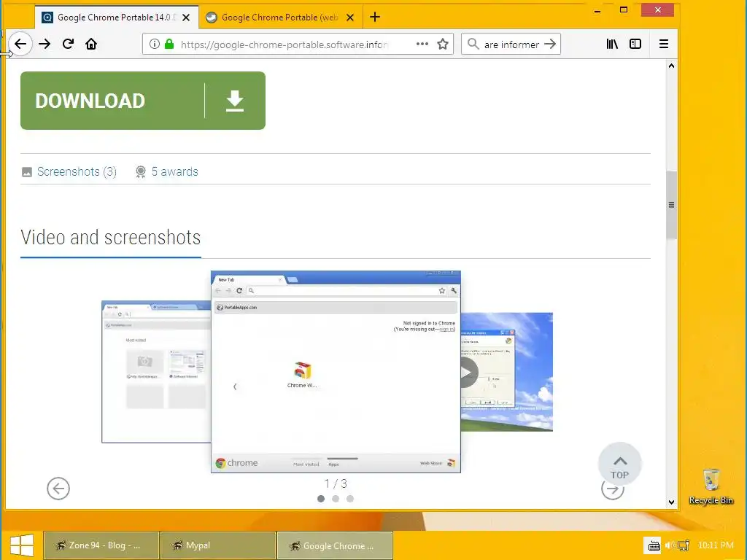Submit the search with the go arrow
Viewport: 747px width, 560px height.
pos(550,44)
